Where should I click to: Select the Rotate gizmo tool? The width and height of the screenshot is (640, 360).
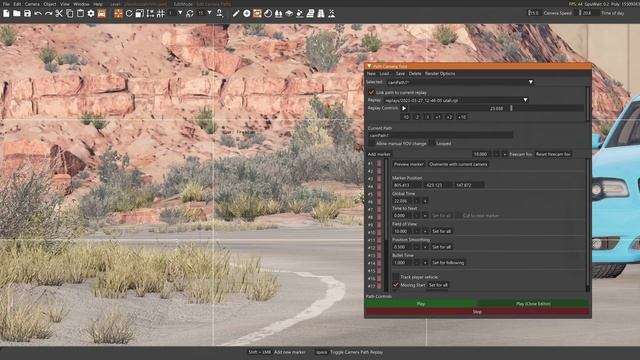point(129,13)
